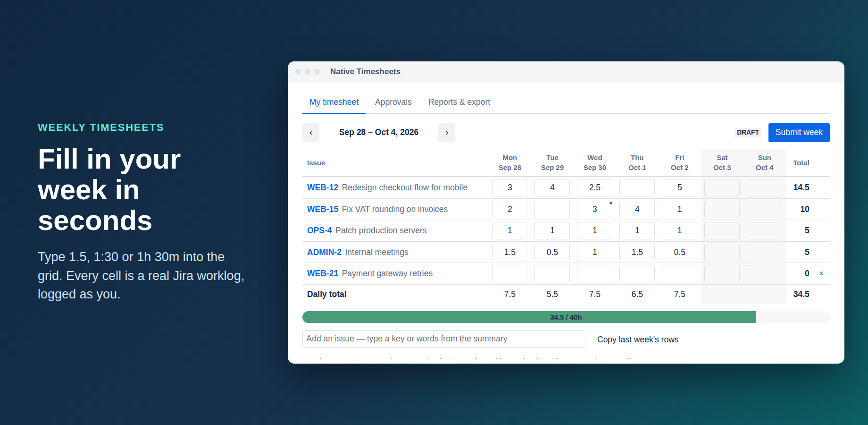868x425 pixels.
Task: Edit WEB-15 Tuesday empty cell
Action: click(x=552, y=209)
